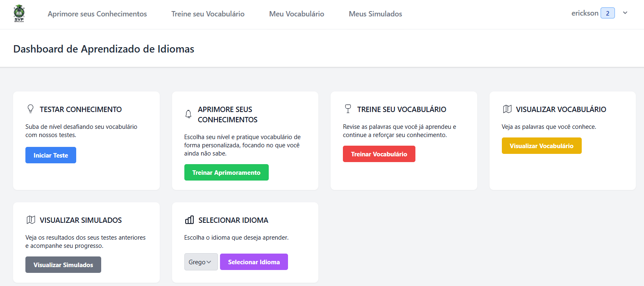This screenshot has height=286, width=644.
Task: Click the bar chart icon beside Selecionar Idioma
Action: pos(189,220)
